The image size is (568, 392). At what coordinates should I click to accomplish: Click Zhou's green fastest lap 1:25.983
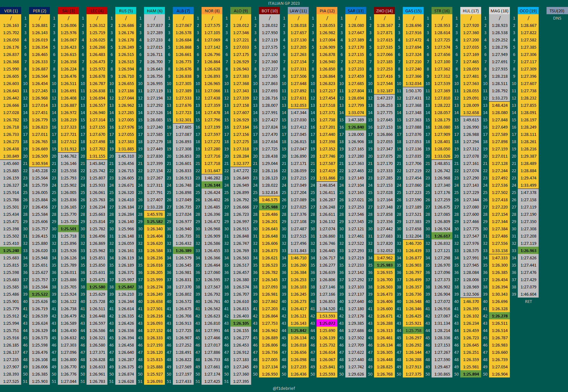(x=385, y=265)
